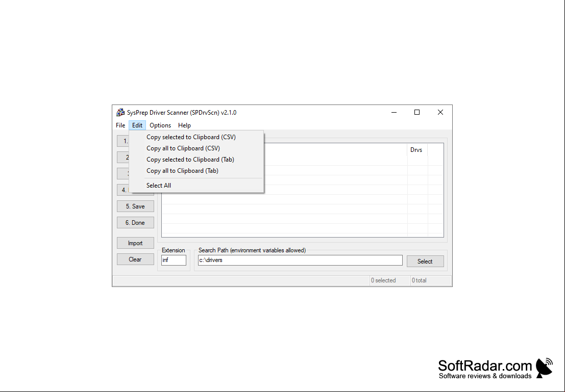Screen dimensions: 565x392
Task: Click the '0 total' status bar entry
Action: 431,280
